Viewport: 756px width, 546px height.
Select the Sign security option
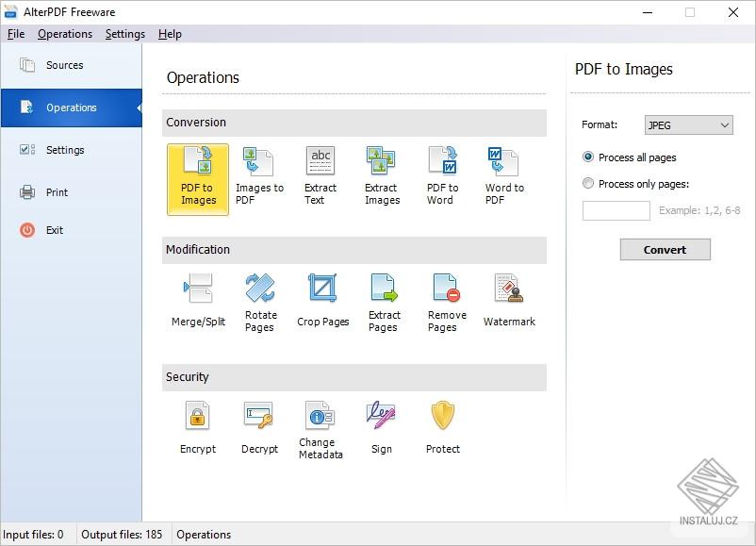tap(381, 424)
